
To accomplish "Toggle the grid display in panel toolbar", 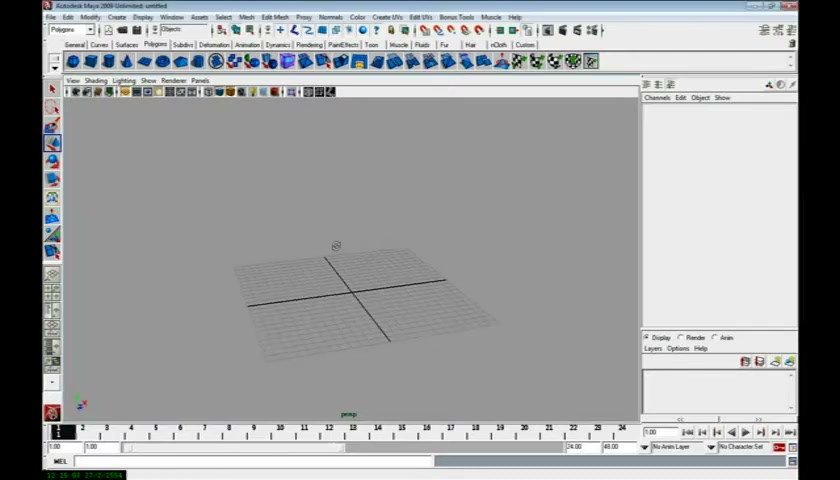I will click(x=125, y=92).
